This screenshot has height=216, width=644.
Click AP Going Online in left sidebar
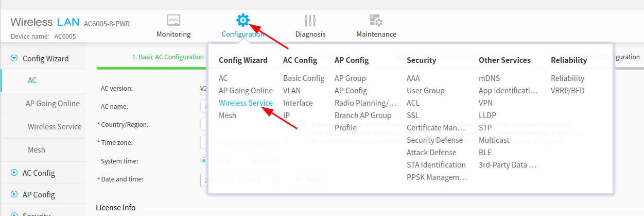(x=53, y=104)
